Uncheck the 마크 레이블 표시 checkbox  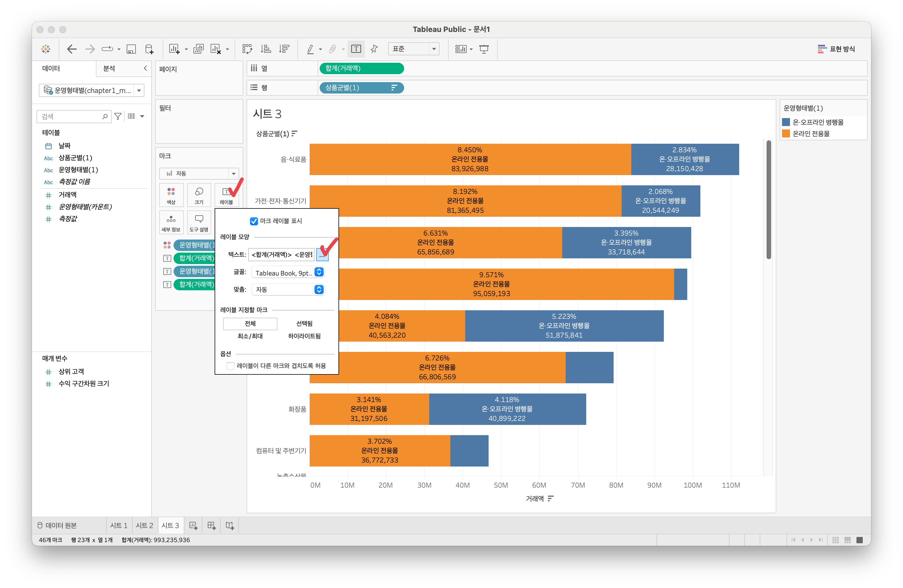pyautogui.click(x=254, y=221)
